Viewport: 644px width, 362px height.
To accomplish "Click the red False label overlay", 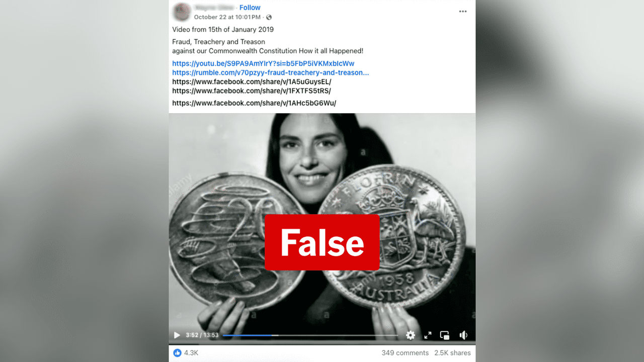I will (322, 242).
